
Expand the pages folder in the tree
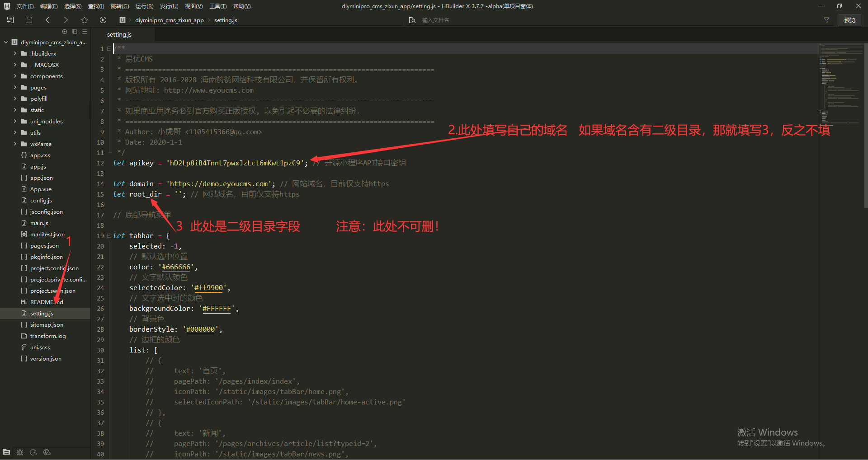point(37,87)
